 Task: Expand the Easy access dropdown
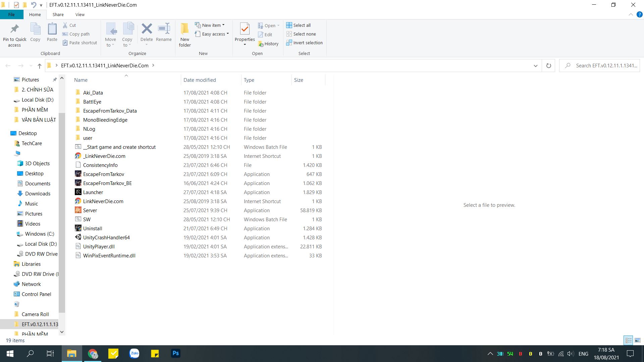(x=227, y=34)
